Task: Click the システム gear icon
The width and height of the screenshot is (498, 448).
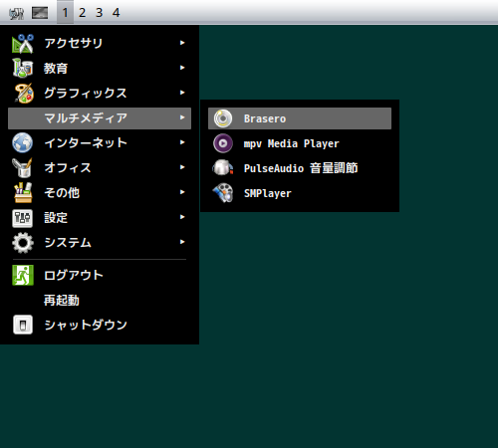Action: pos(23,243)
